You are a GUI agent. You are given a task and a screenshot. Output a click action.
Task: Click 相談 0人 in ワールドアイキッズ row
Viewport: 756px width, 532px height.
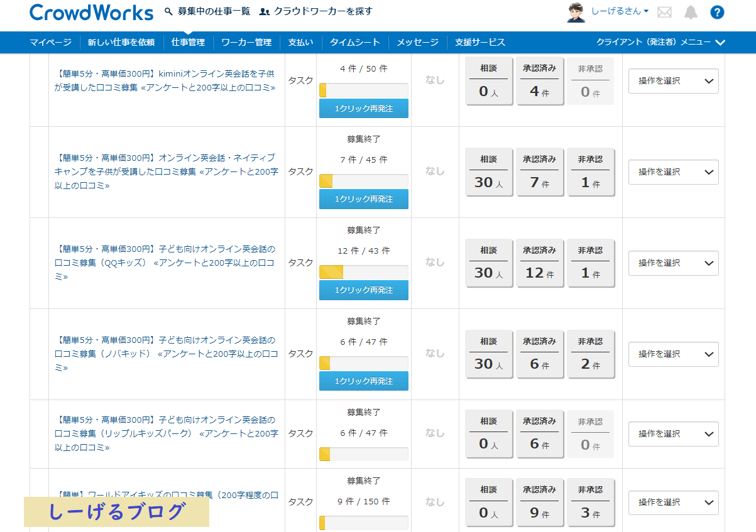click(489, 502)
